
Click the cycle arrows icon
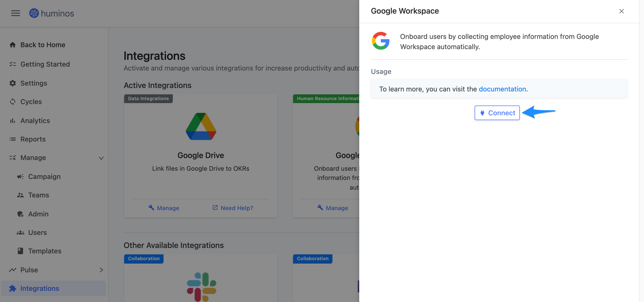coord(12,102)
